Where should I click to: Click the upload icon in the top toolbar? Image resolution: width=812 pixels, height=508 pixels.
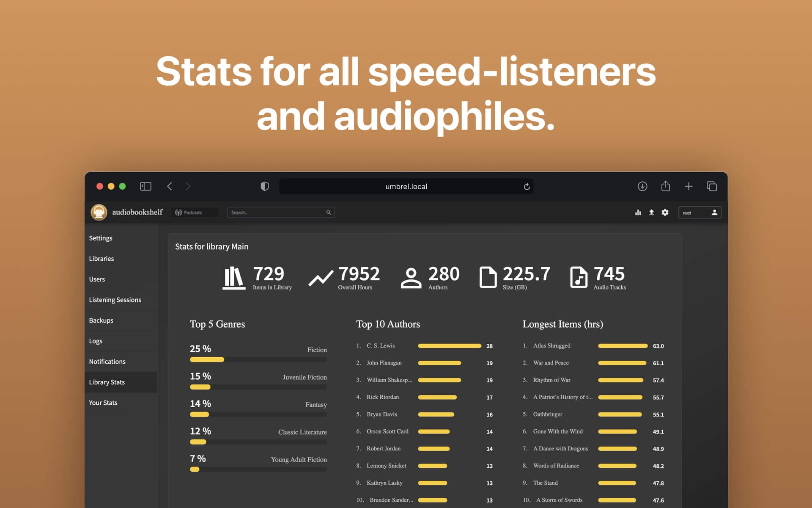point(651,212)
